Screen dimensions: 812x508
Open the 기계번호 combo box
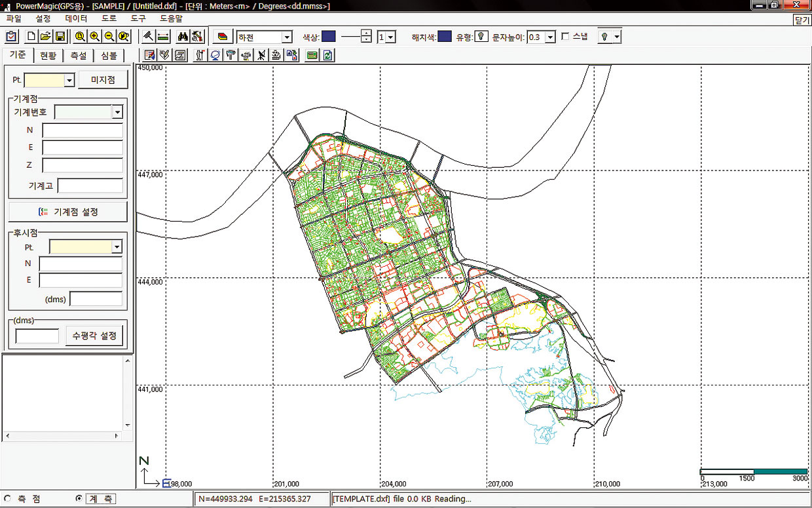[117, 112]
